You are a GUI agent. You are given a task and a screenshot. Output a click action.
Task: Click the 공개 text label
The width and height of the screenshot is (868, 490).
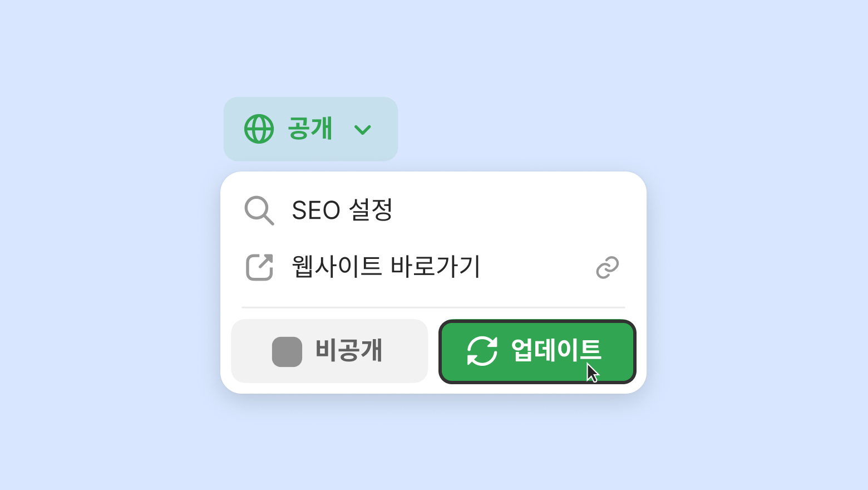[x=310, y=129]
